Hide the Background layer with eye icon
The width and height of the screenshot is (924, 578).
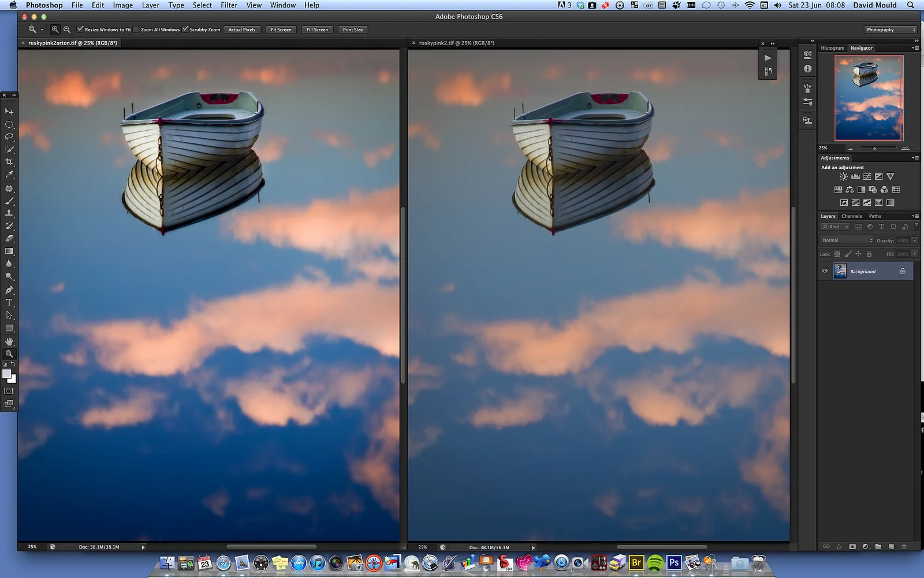coord(825,271)
